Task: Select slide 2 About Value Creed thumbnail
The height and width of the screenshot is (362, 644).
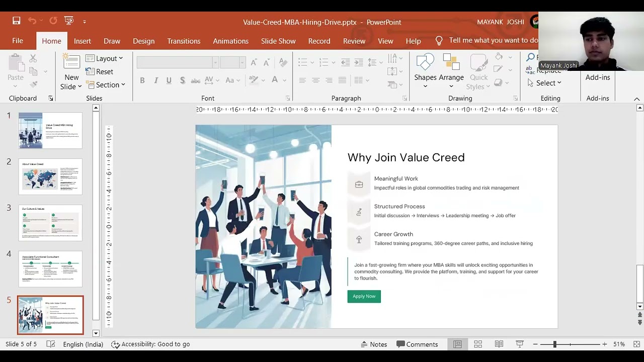Action: (x=50, y=176)
